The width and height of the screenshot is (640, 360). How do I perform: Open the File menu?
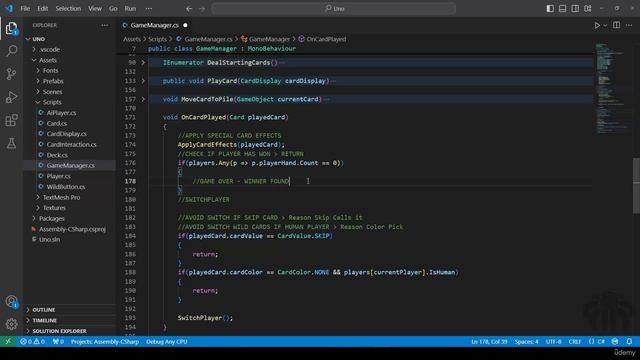coord(25,8)
